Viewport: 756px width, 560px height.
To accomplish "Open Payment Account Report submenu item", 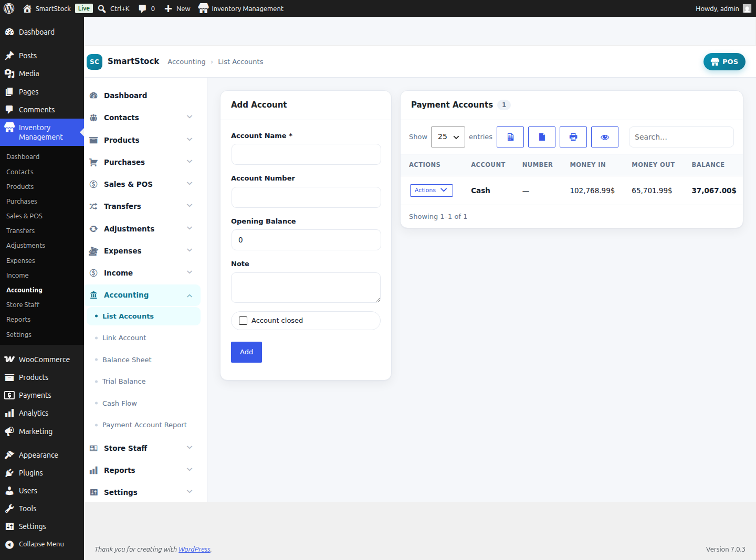I will pos(144,425).
